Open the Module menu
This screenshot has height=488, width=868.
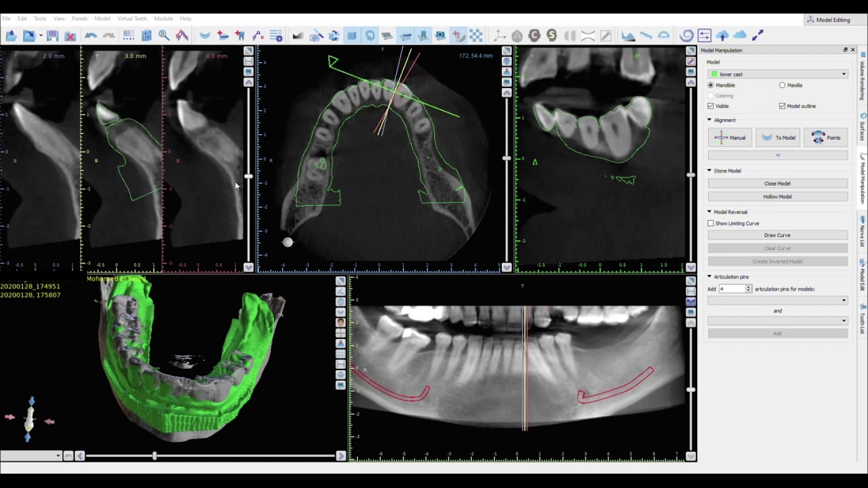pyautogui.click(x=163, y=18)
